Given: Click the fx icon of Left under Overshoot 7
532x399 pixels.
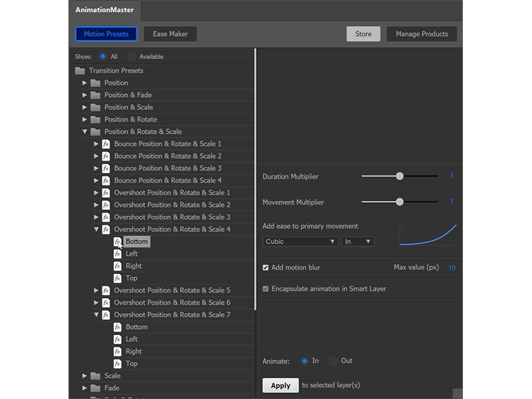Looking at the screenshot, I should pos(118,339).
